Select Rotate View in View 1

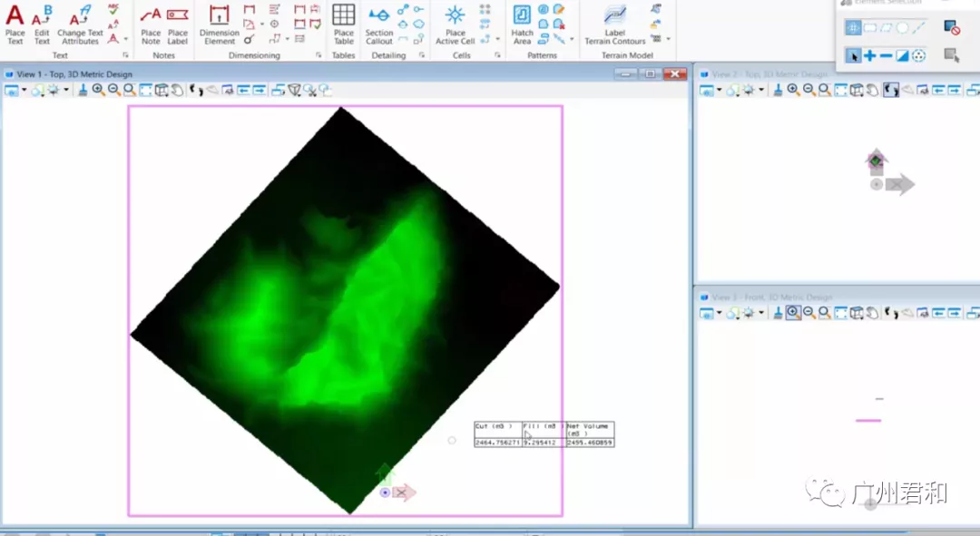[x=162, y=90]
